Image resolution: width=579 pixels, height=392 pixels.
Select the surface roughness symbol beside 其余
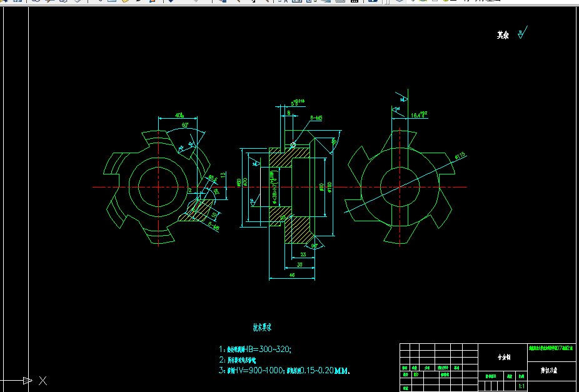(523, 33)
